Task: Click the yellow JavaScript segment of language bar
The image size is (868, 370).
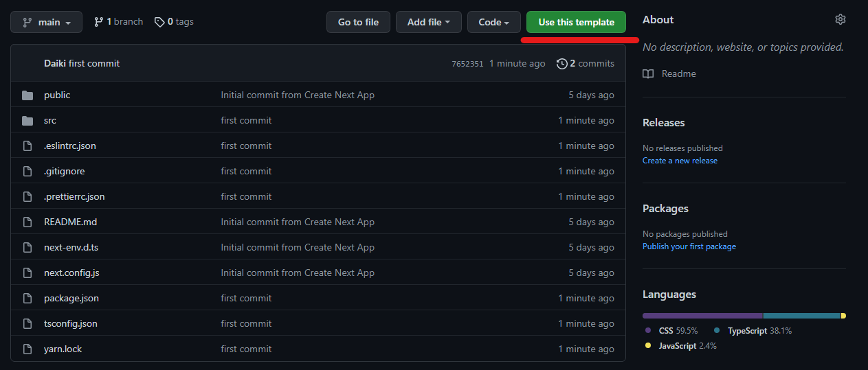Action: point(843,316)
